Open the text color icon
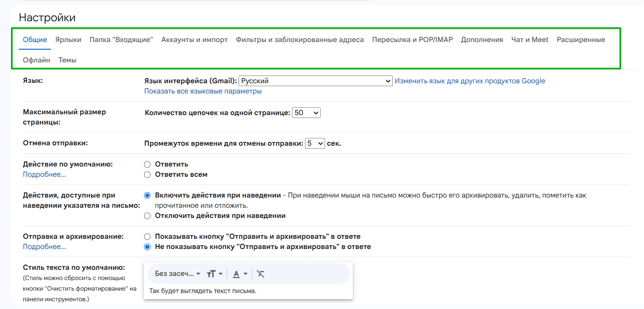Viewport: 644px width, 309px height. click(x=240, y=274)
